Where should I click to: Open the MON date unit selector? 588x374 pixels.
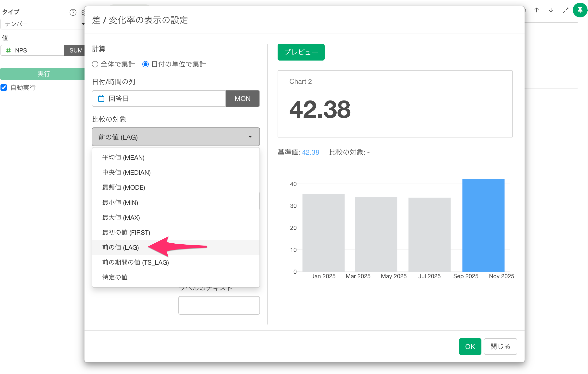coord(242,99)
